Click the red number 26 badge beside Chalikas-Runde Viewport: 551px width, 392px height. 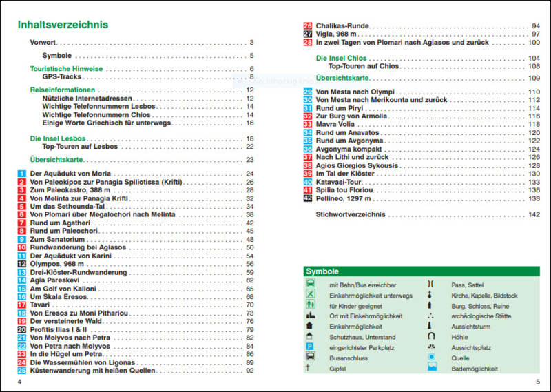[307, 26]
